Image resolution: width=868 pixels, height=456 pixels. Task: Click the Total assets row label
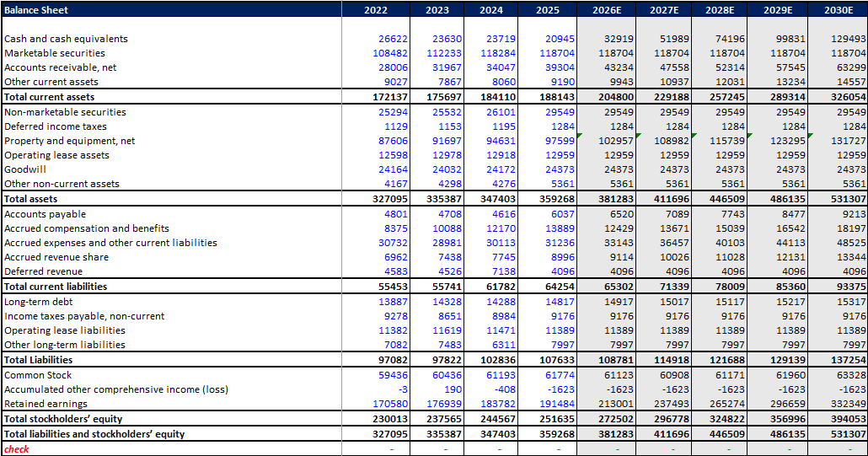click(x=30, y=199)
